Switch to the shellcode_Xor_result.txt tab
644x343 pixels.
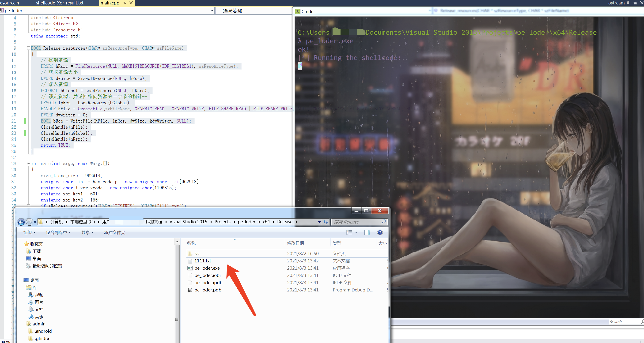click(60, 3)
